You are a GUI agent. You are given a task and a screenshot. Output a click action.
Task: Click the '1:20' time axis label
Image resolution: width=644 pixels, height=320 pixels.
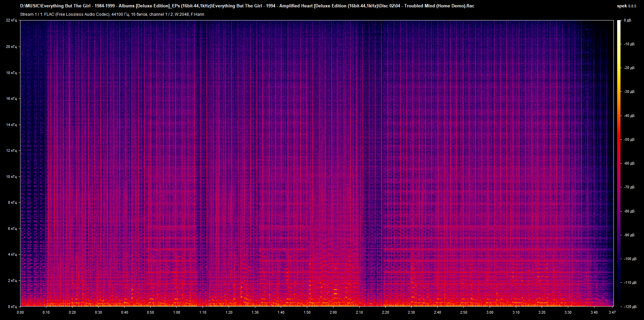(x=229, y=312)
